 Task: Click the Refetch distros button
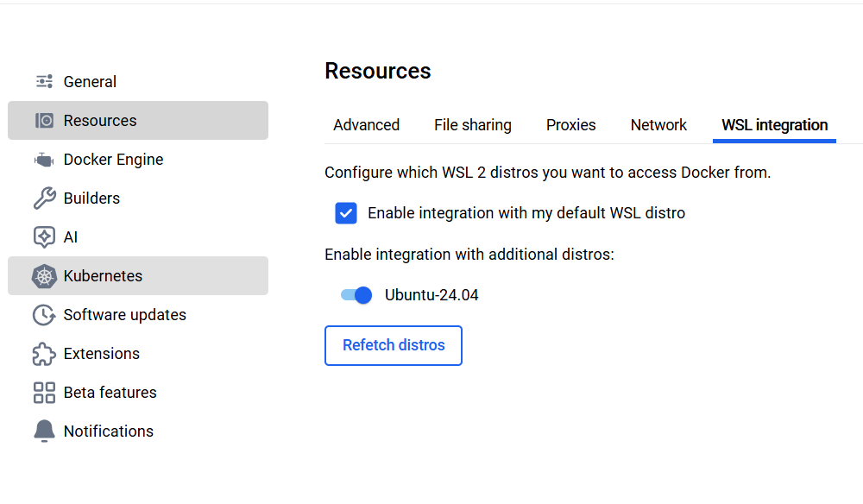[393, 345]
